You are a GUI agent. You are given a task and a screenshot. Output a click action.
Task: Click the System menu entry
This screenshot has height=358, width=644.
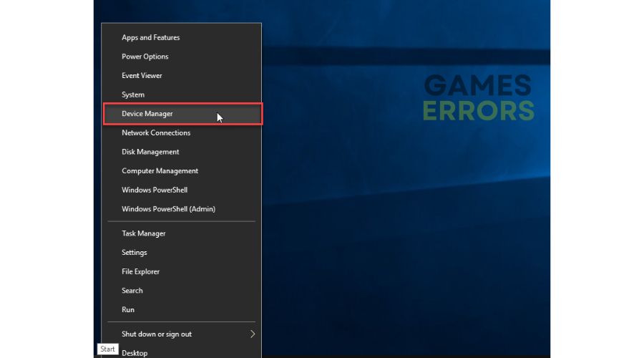tap(133, 95)
